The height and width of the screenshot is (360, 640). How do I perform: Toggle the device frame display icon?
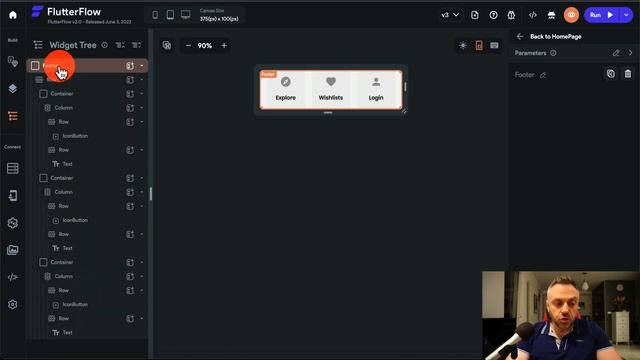pos(479,45)
